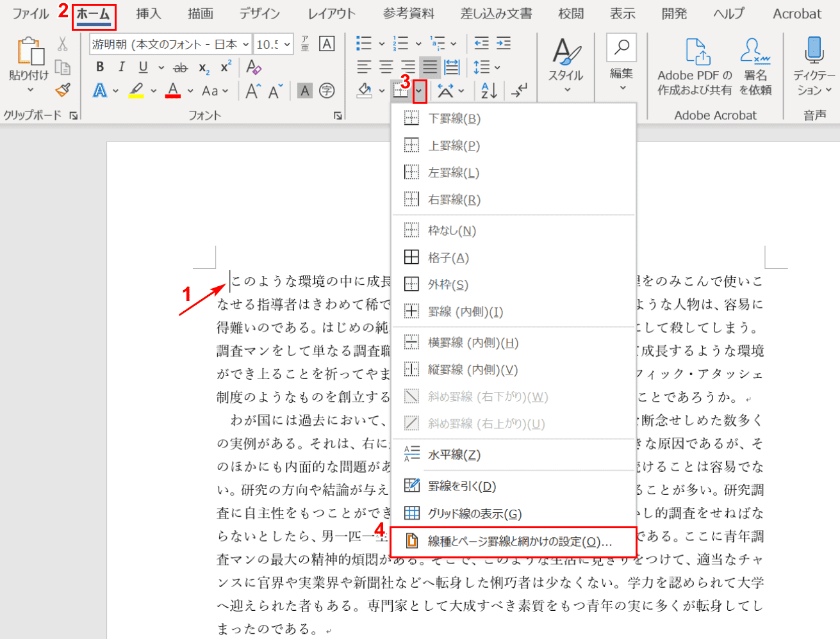Click the Copy icon
Viewport: 840px width, 639px height.
[x=62, y=67]
